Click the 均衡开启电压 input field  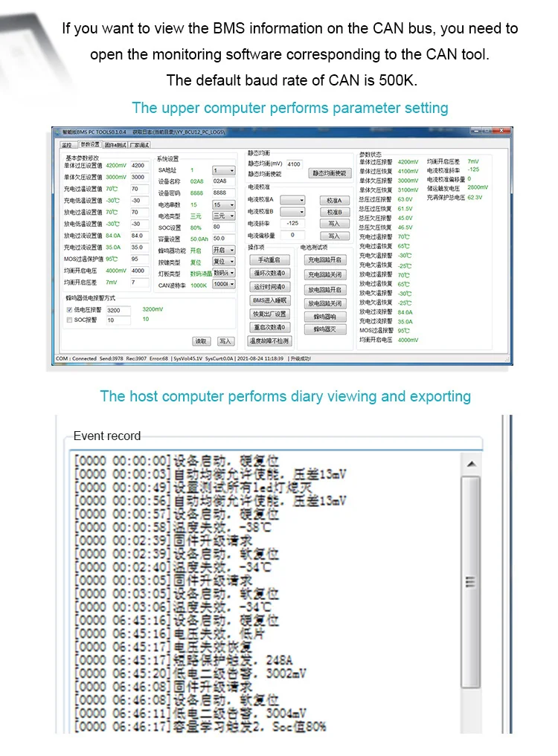coord(138,271)
